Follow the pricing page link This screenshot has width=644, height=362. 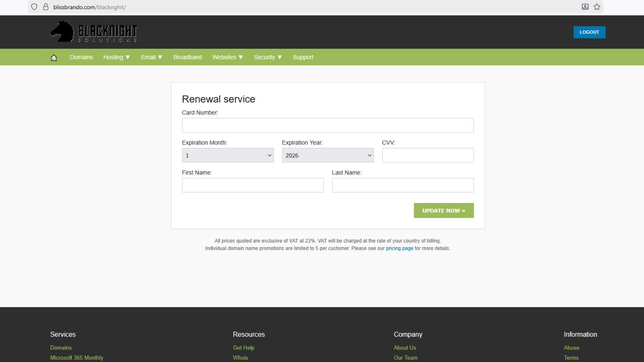tap(399, 249)
